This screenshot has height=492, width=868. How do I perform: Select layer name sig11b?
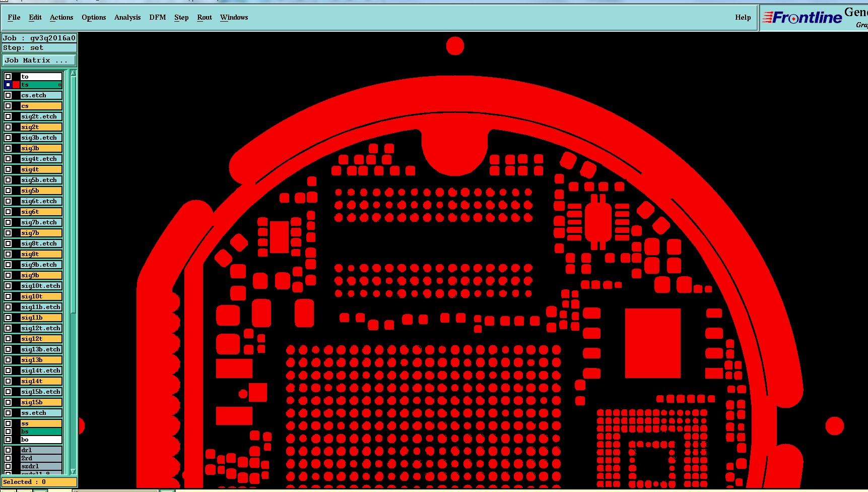point(41,318)
